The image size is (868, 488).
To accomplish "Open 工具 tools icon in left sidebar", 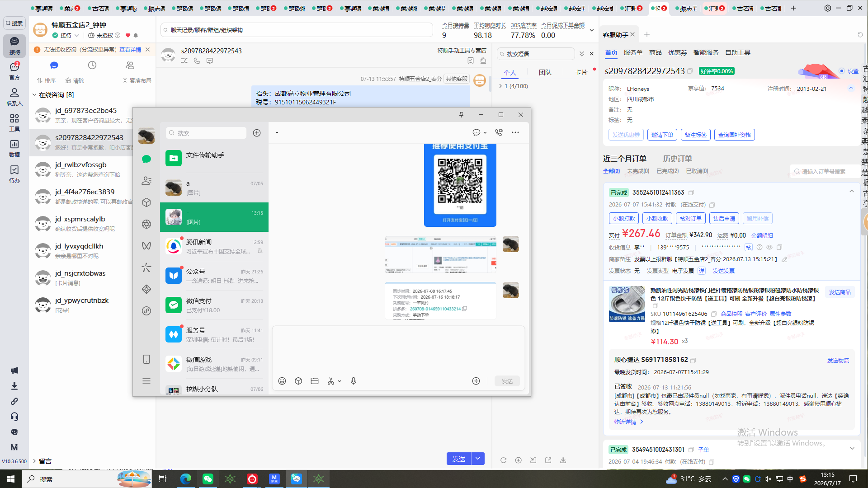I will point(14,122).
